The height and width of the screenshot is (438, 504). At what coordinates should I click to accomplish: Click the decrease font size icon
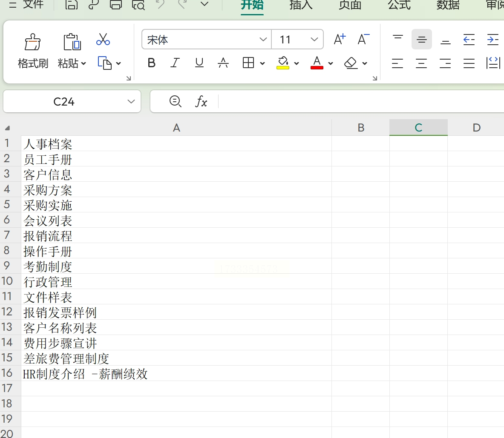pos(363,39)
